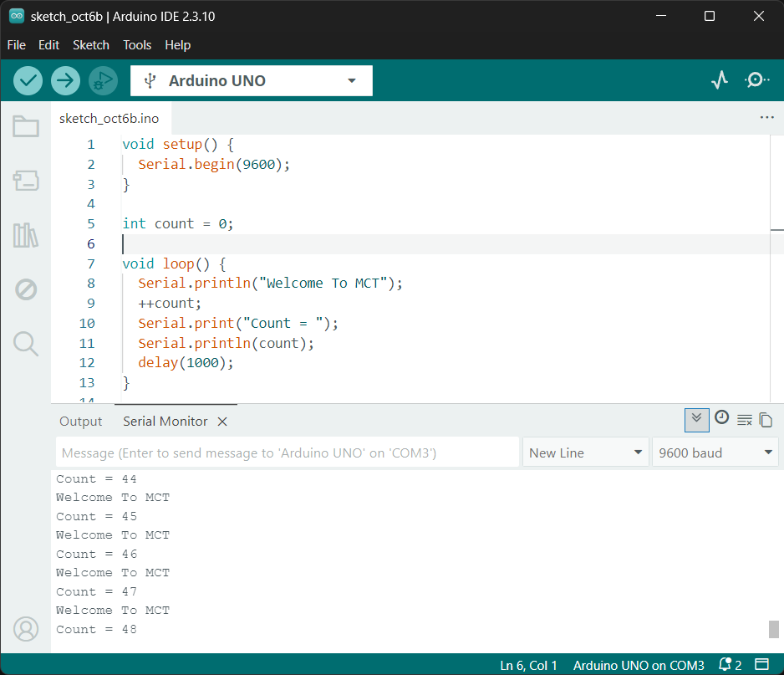Click the Verify checkmark button
This screenshot has width=784, height=675.
pyautogui.click(x=28, y=80)
